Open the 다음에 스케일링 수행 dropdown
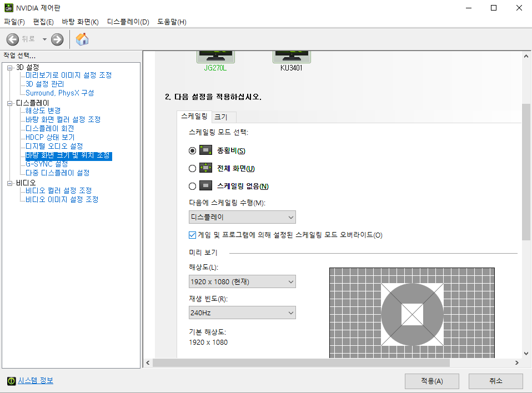Viewport: 532px width, 393px height. point(242,217)
